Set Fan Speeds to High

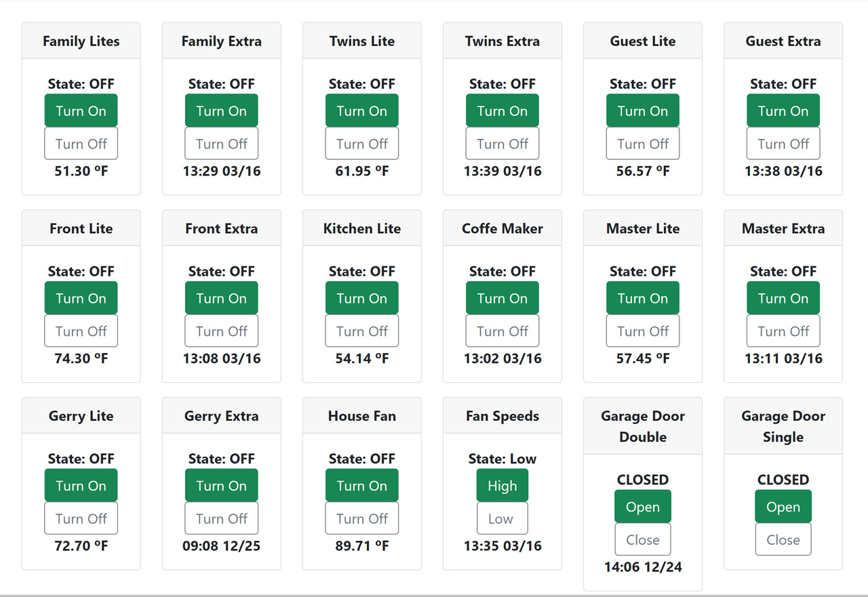pos(502,486)
